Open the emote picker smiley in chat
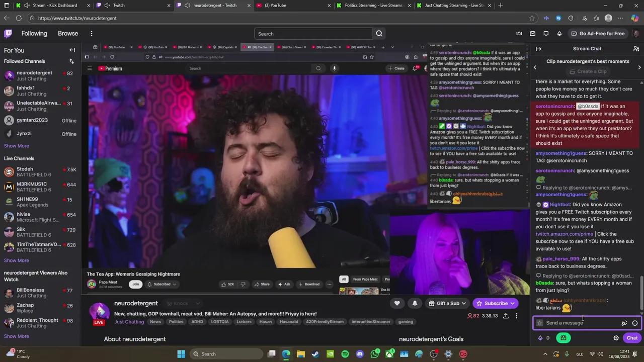Image resolution: width=644 pixels, height=362 pixels. point(635,323)
